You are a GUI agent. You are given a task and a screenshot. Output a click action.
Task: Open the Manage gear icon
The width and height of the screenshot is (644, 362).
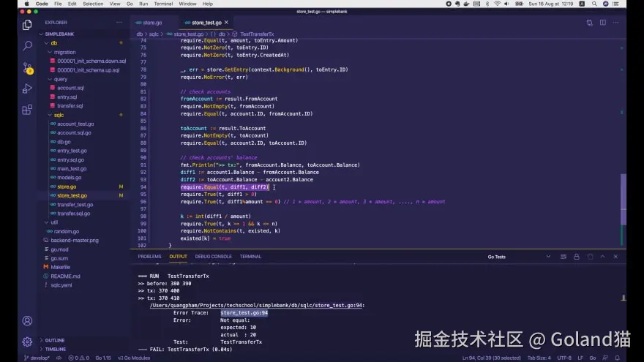(27, 341)
